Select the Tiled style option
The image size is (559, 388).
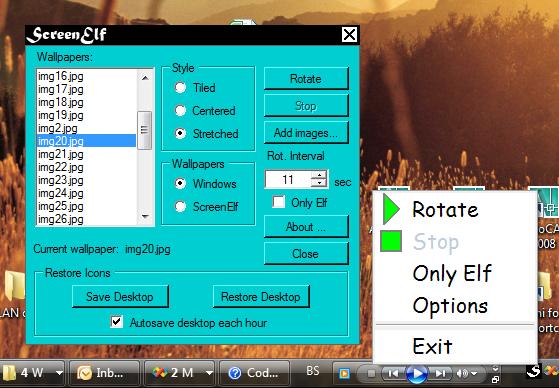(181, 88)
